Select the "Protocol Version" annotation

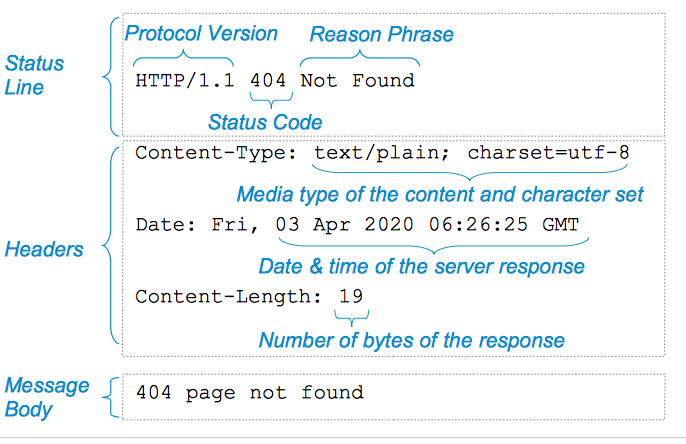tap(201, 34)
